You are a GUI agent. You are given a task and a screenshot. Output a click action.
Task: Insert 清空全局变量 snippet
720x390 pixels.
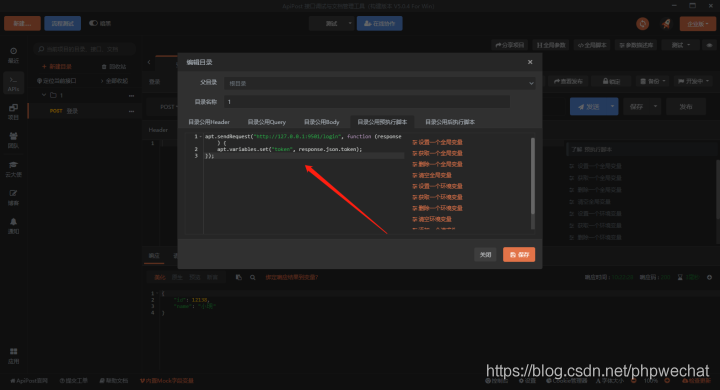tap(432, 175)
